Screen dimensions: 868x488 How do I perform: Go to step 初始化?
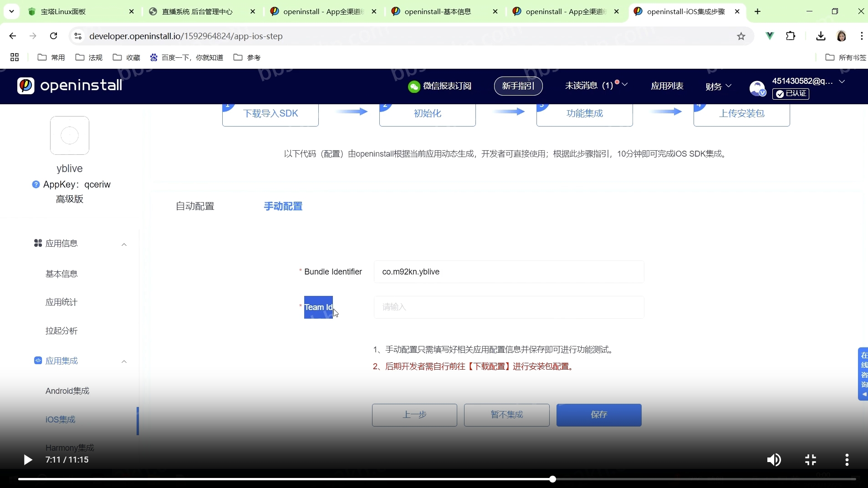(428, 114)
